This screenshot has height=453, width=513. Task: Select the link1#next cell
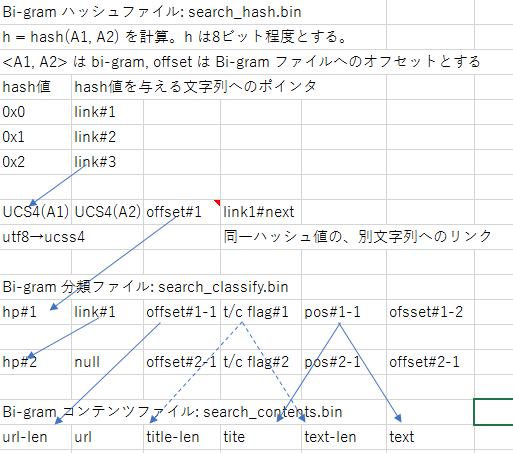[261, 212]
